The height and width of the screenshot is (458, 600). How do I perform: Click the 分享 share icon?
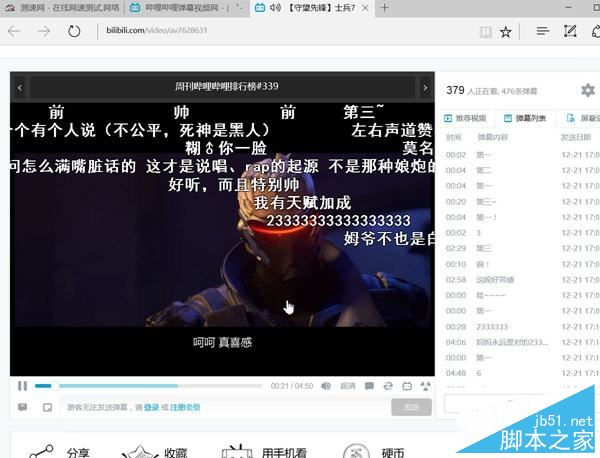[x=41, y=451]
